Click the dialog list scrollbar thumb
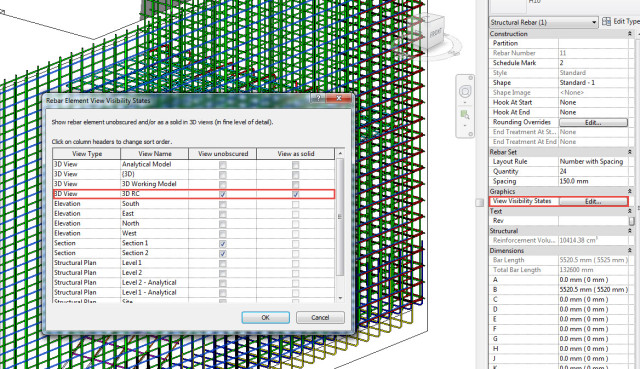The image size is (640, 369). point(340,217)
